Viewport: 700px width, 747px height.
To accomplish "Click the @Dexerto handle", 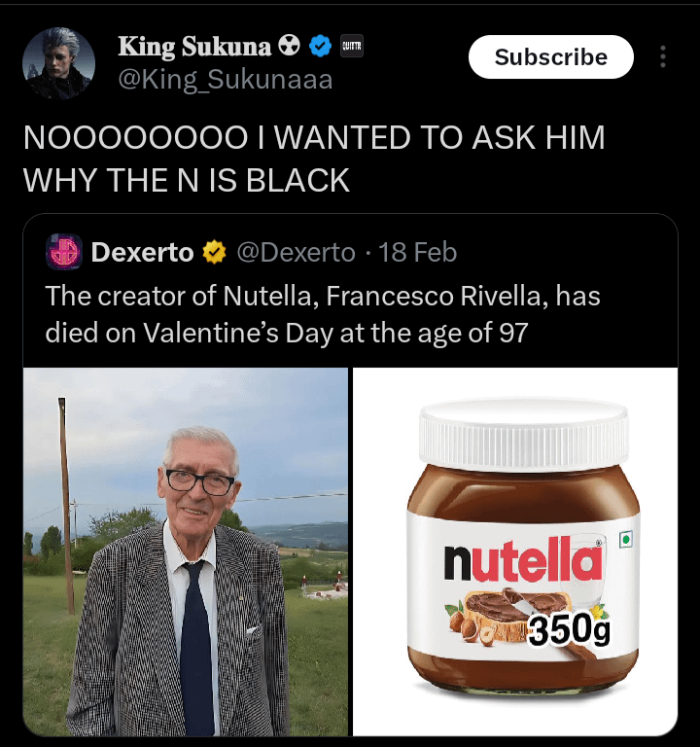I will pos(297,252).
